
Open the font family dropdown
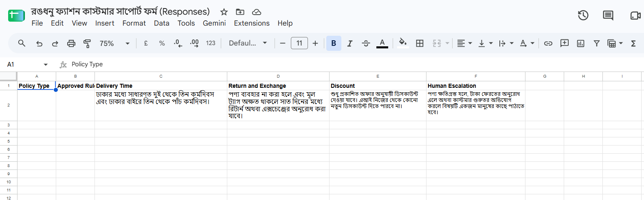[248, 43]
